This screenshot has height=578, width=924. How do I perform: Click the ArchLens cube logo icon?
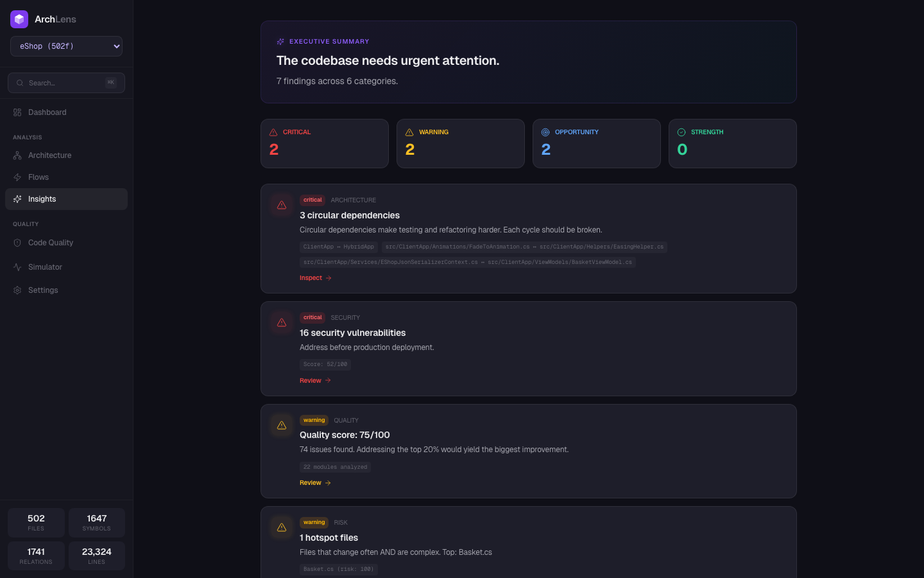pos(19,19)
